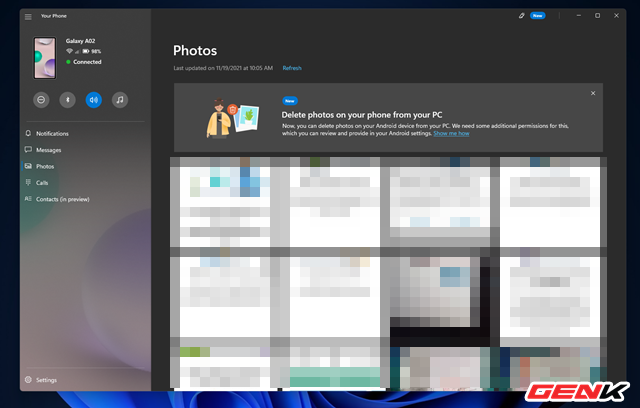The width and height of the screenshot is (640, 408).
Task: Open the hamburger navigation menu
Action: point(28,17)
